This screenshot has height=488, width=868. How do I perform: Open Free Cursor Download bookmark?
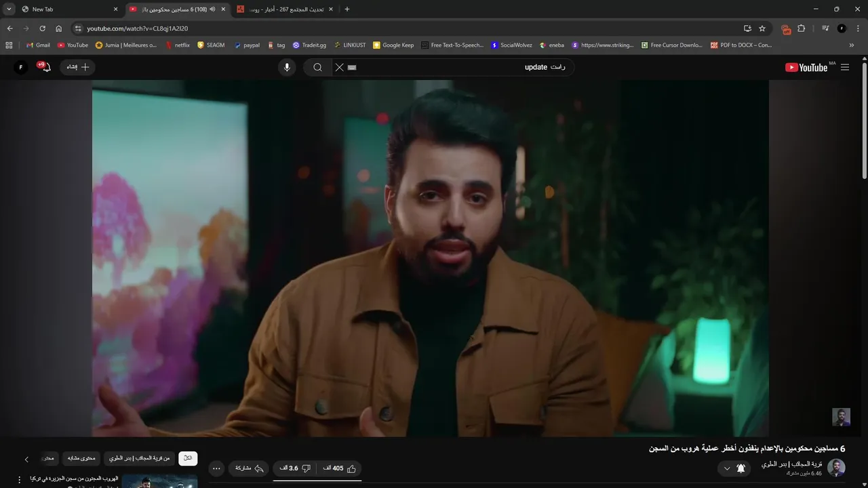(671, 45)
